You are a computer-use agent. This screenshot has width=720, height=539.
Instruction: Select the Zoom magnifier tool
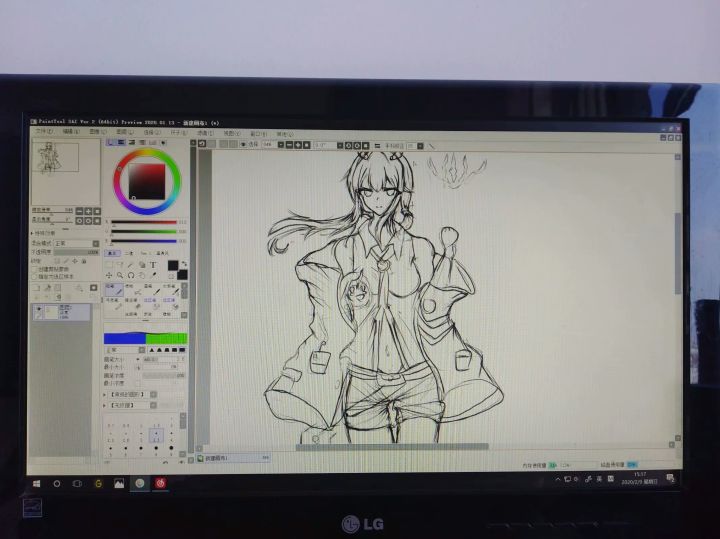(x=120, y=275)
